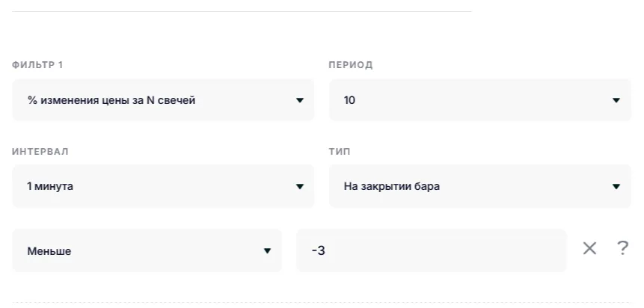The height and width of the screenshot is (308, 644).
Task: Open the 'На закрытии бара' type selector
Action: (464, 186)
